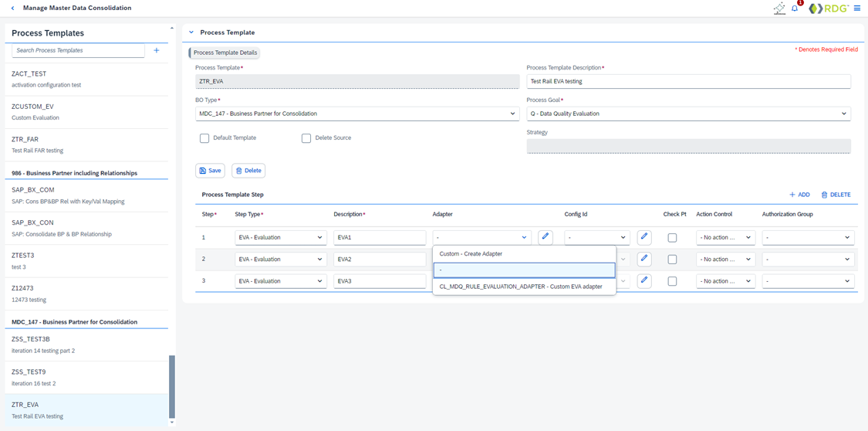The image size is (868, 431).
Task: Open the hamburger menu in header
Action: point(857,8)
